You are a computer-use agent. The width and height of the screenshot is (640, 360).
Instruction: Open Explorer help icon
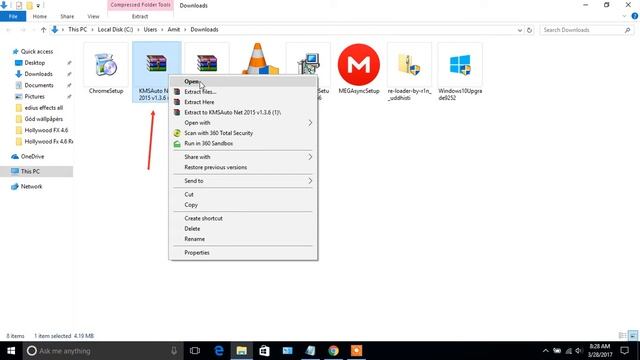(x=635, y=16)
